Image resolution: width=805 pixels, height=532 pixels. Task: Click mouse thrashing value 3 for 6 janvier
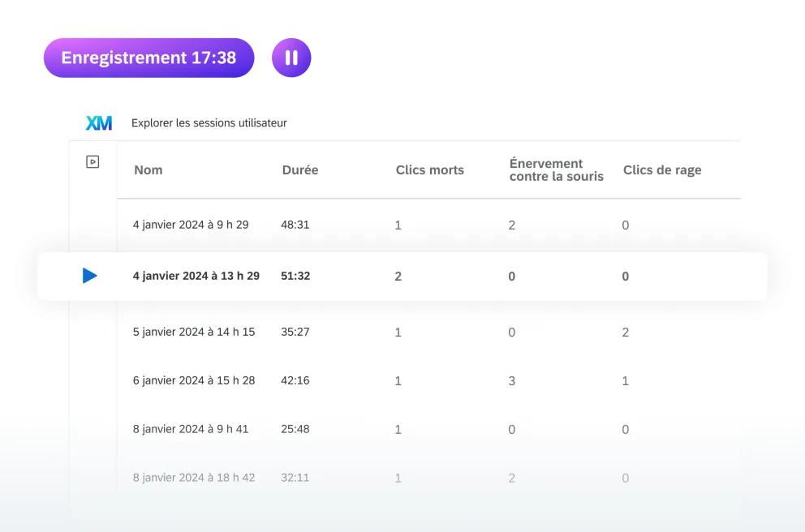click(512, 381)
